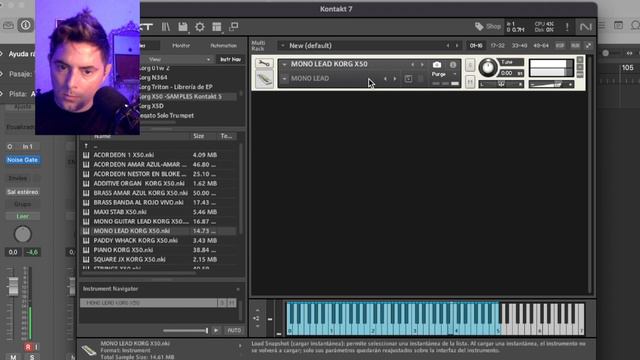Select Korg Triton - Libreria de EP folder
The image size is (640, 360).
(176, 87)
